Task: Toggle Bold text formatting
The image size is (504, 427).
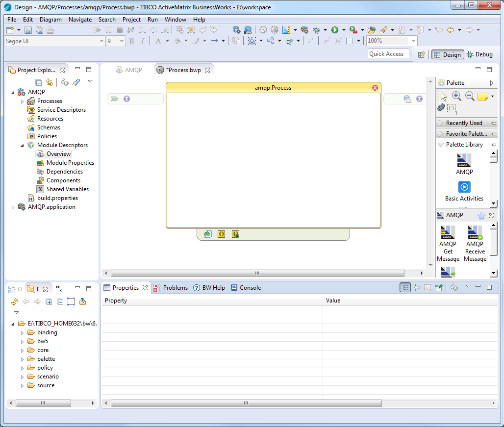Action: coord(131,41)
